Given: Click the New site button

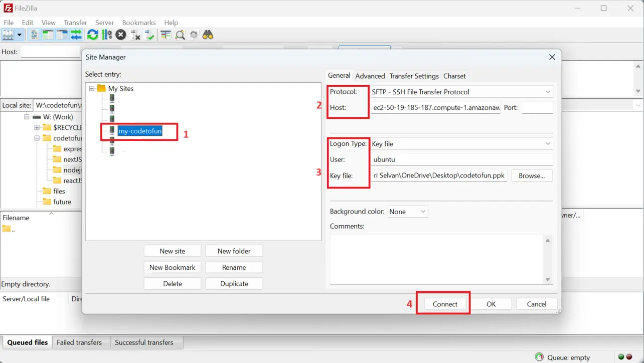Looking at the screenshot, I should tap(173, 251).
